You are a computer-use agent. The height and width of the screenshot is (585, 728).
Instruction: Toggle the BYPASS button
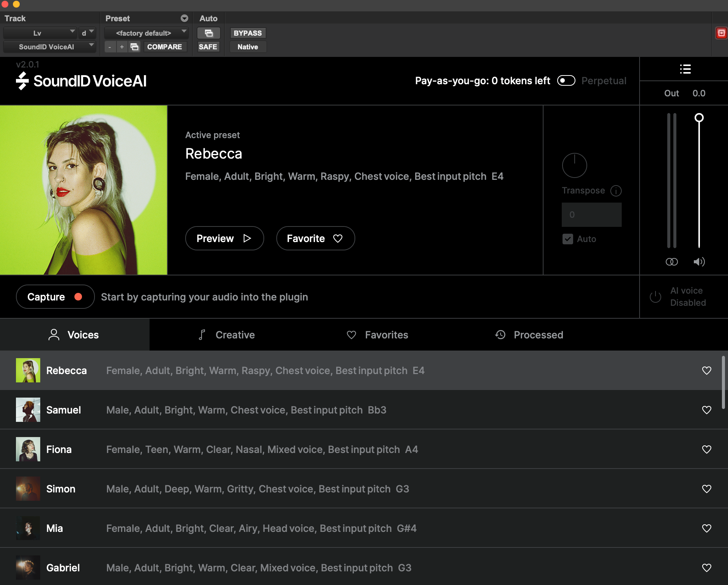pos(247,33)
